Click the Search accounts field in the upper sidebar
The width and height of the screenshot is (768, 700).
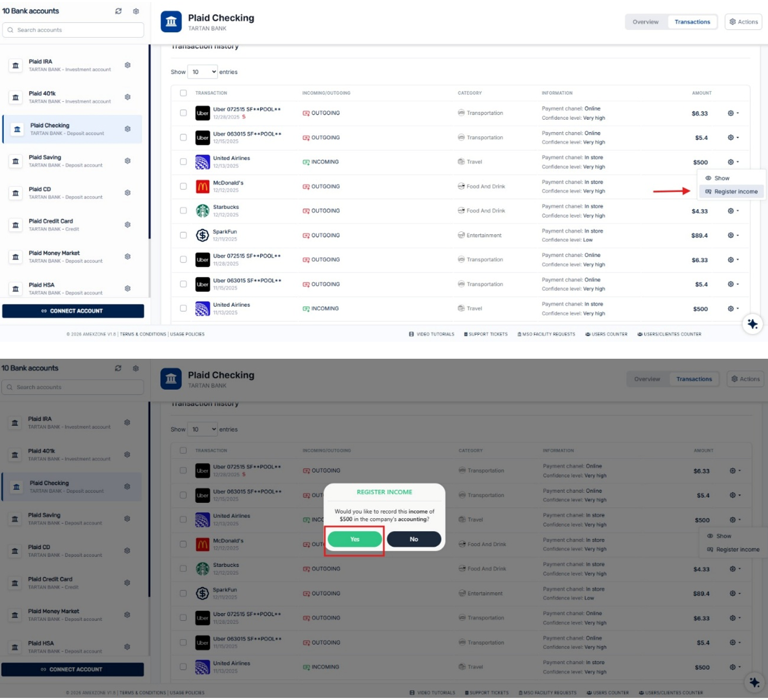click(73, 30)
